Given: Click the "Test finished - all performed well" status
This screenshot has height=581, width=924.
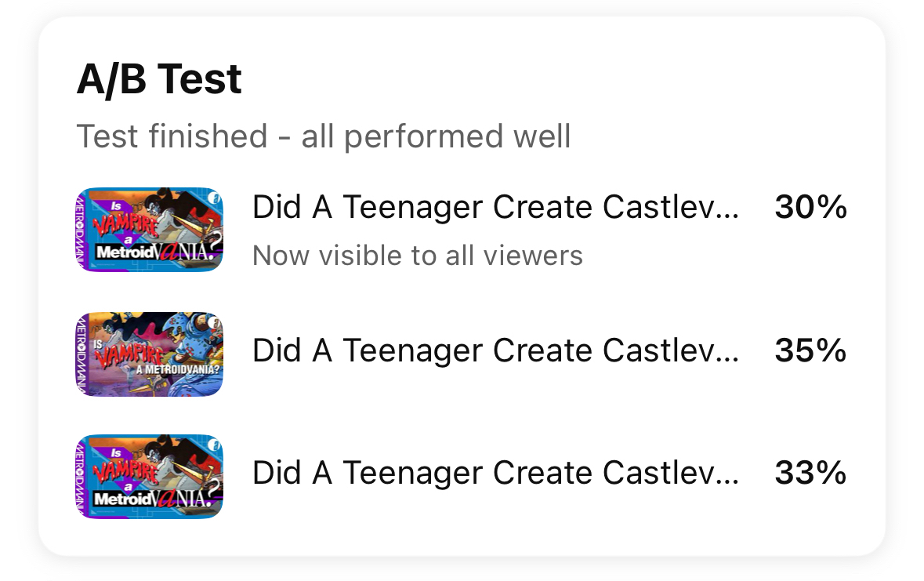Looking at the screenshot, I should (323, 137).
